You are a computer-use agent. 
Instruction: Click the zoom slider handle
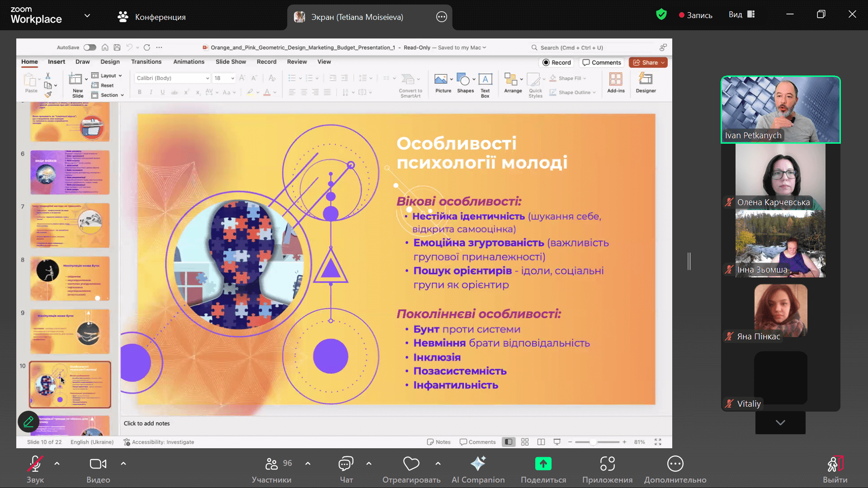[593, 442]
